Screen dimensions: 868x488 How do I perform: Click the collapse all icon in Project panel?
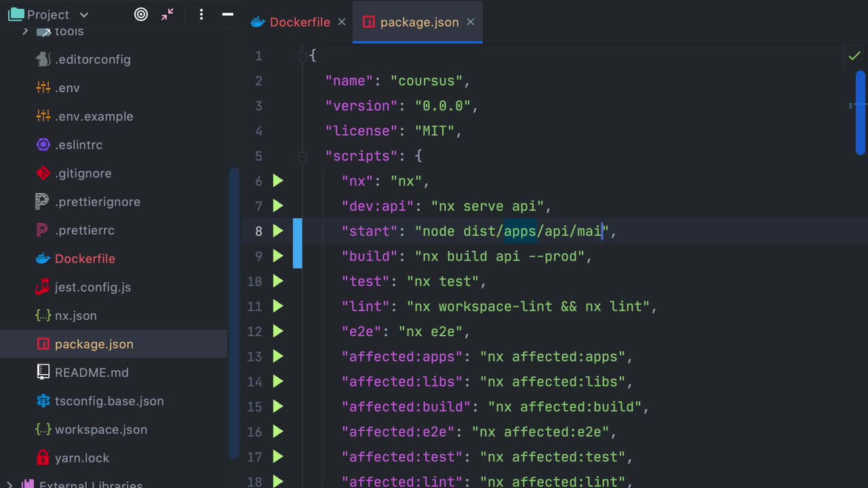tap(167, 14)
